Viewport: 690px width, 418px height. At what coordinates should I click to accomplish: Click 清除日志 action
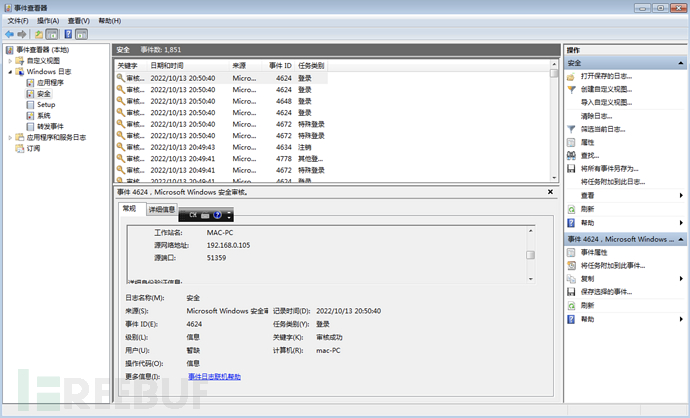click(596, 116)
